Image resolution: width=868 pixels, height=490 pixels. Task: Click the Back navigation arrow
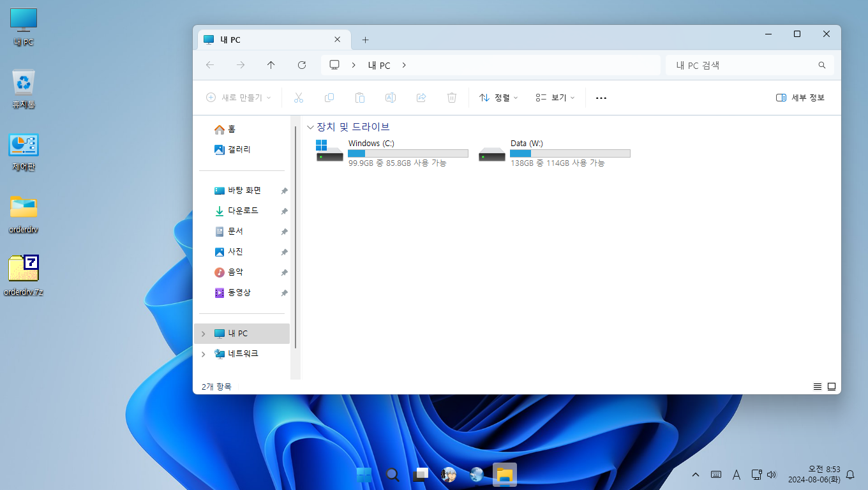pyautogui.click(x=210, y=65)
